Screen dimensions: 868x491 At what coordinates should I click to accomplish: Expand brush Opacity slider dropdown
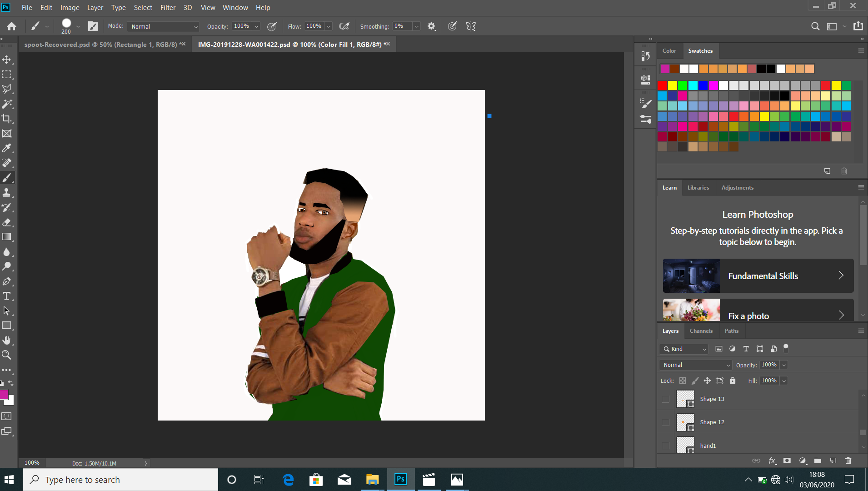click(x=256, y=26)
